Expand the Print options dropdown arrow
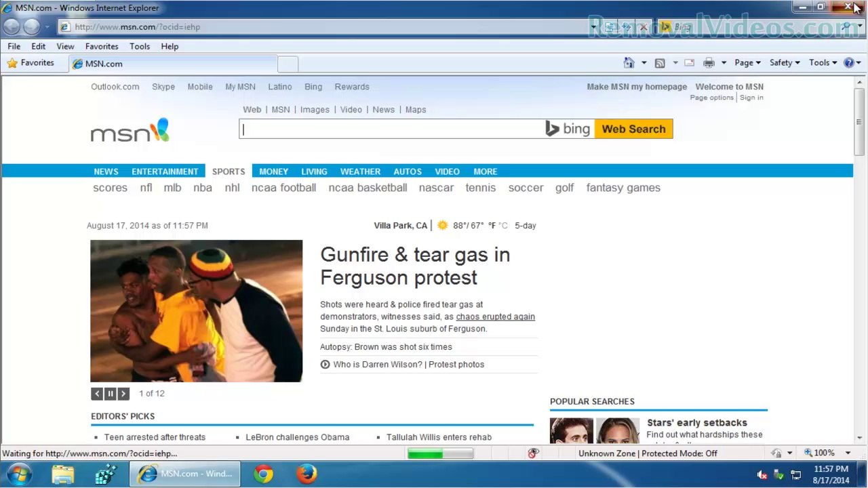Image resolution: width=868 pixels, height=488 pixels. point(724,63)
